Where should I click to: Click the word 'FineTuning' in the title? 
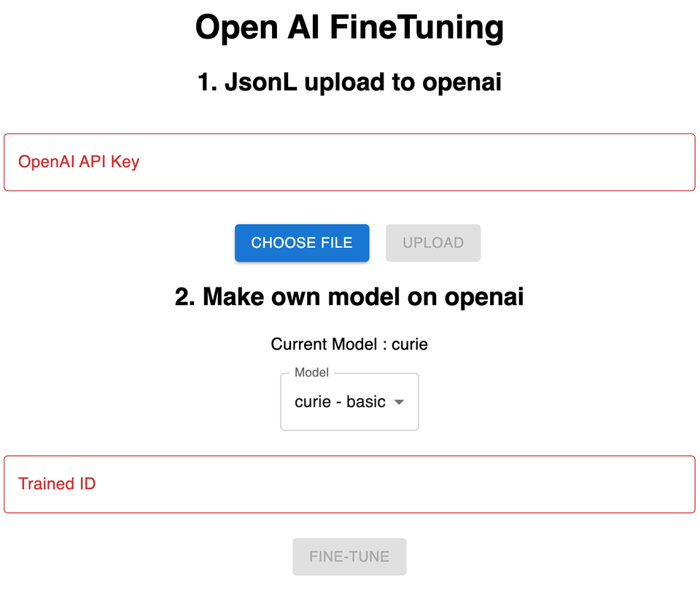pyautogui.click(x=416, y=28)
